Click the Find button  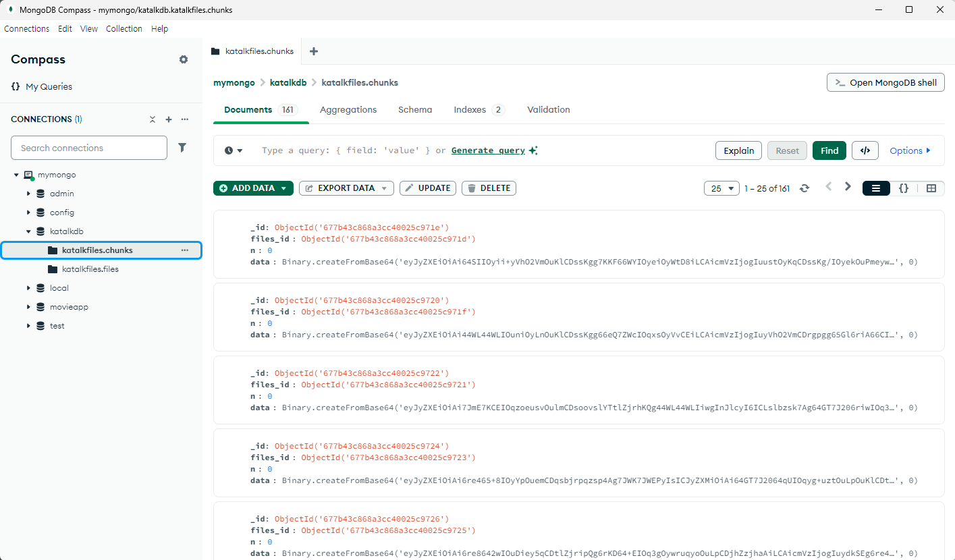pos(829,150)
